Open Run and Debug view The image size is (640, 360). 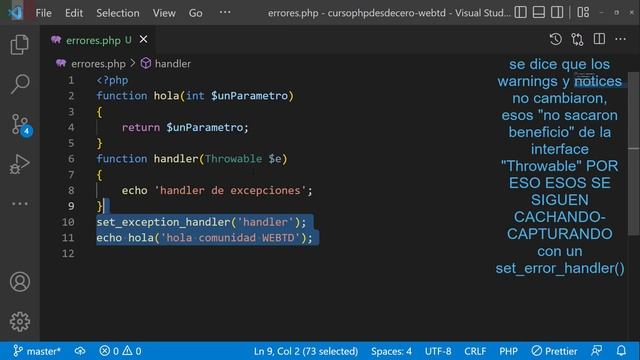pos(19,164)
